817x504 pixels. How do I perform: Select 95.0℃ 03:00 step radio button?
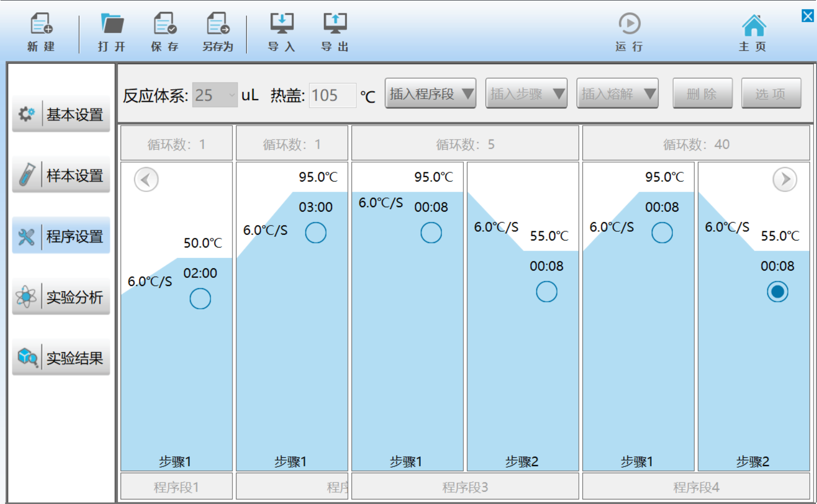pos(316,233)
